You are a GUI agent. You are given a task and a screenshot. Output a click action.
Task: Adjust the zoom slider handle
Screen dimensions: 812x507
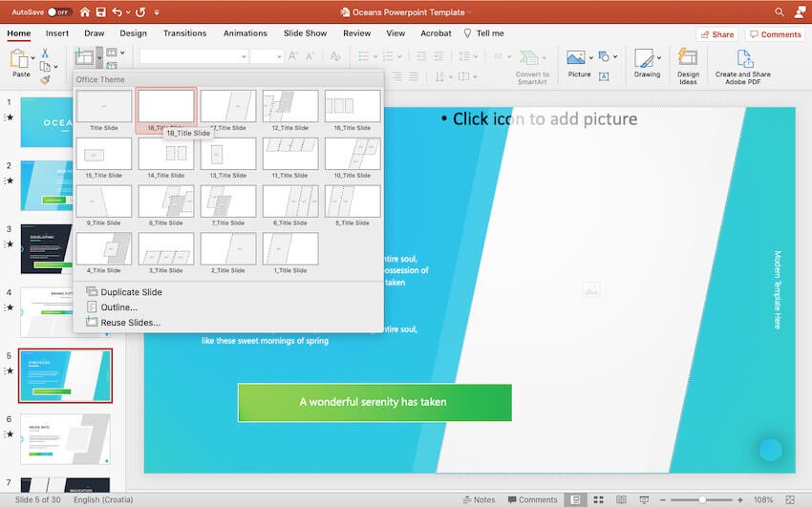701,499
